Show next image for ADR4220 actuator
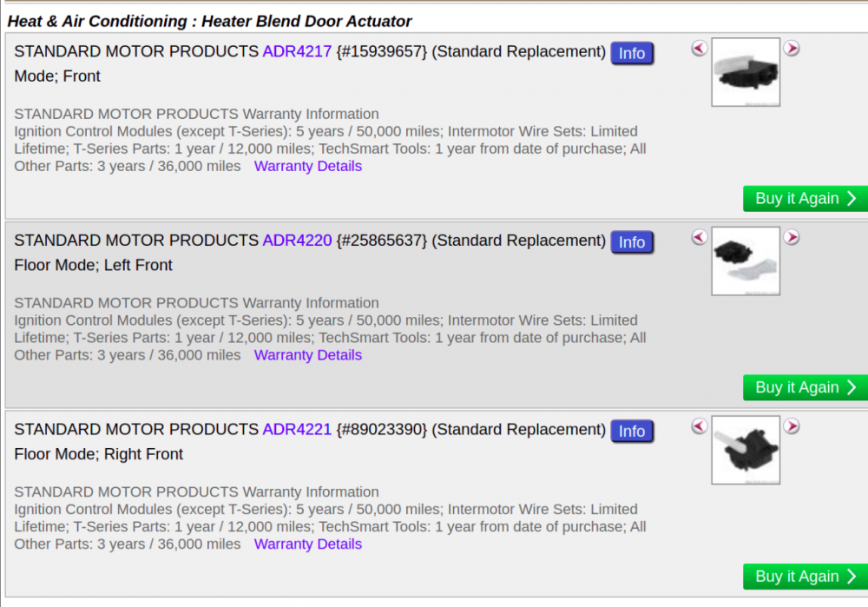This screenshot has height=607, width=868. (792, 237)
